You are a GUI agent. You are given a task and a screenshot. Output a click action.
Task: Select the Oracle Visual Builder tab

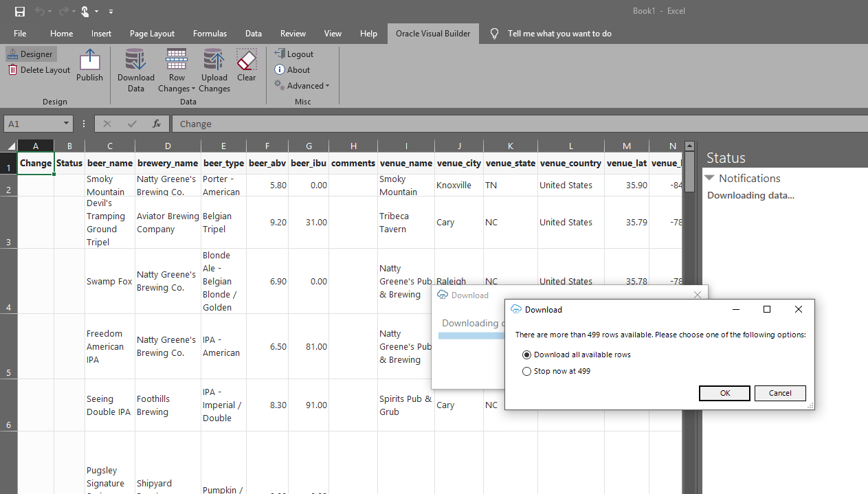pyautogui.click(x=433, y=33)
